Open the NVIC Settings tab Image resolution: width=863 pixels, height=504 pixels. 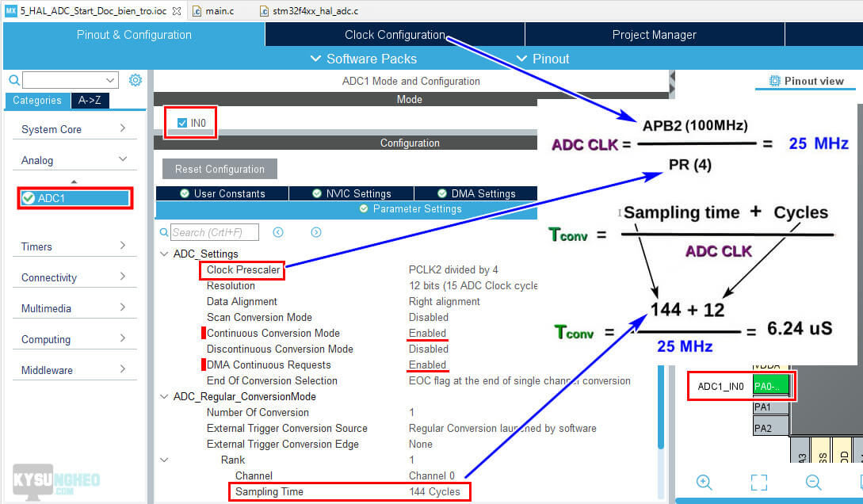click(x=351, y=193)
